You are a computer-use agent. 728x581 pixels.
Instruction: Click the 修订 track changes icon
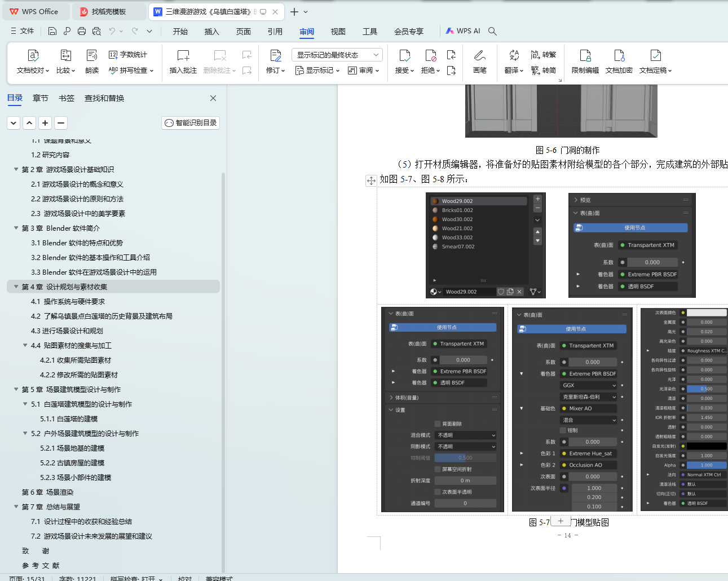tap(275, 56)
